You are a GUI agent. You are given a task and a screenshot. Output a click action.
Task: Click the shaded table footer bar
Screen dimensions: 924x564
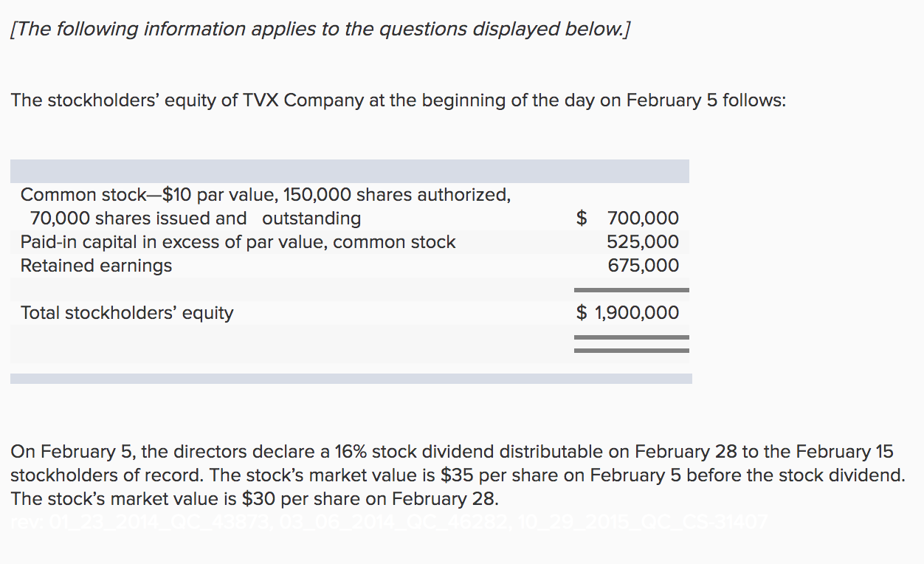tap(351, 379)
